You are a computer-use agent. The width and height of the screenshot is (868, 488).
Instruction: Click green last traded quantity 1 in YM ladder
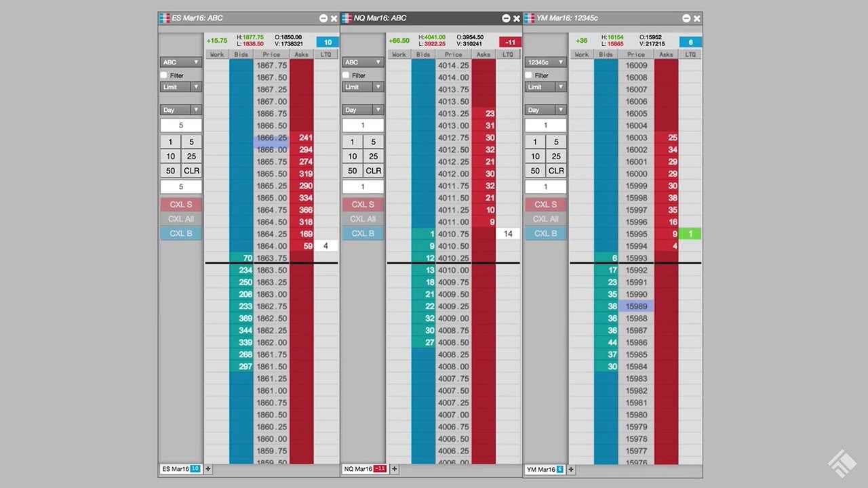690,234
